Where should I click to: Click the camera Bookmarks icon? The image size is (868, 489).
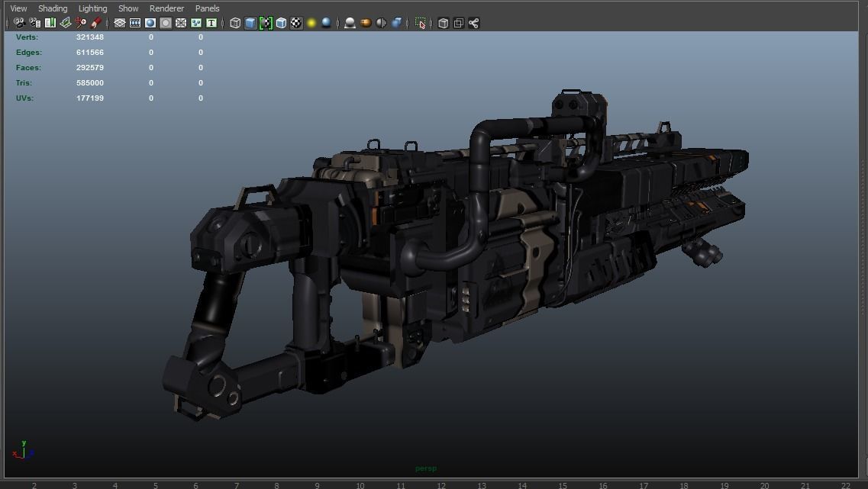[x=50, y=23]
